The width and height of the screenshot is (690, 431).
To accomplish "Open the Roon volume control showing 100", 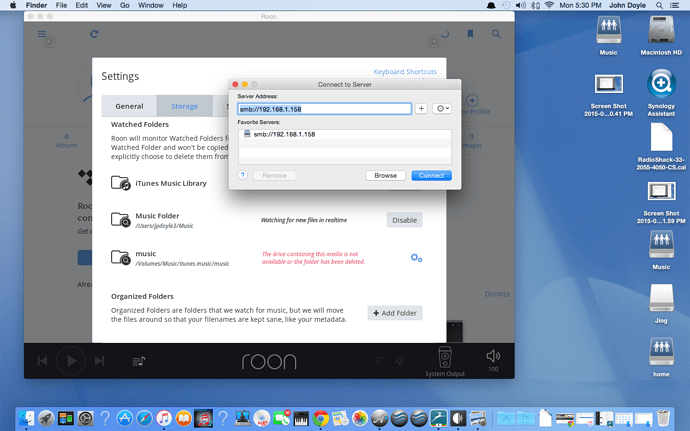I will (493, 356).
